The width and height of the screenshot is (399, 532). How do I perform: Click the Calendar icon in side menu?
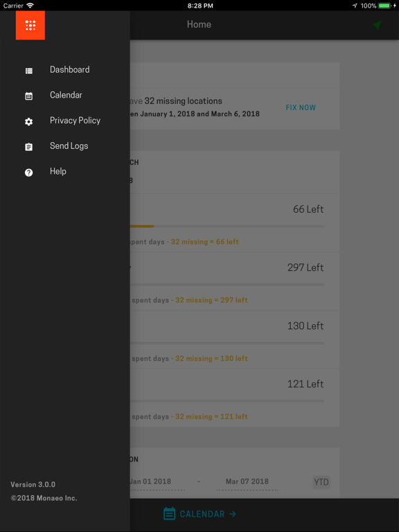29,96
